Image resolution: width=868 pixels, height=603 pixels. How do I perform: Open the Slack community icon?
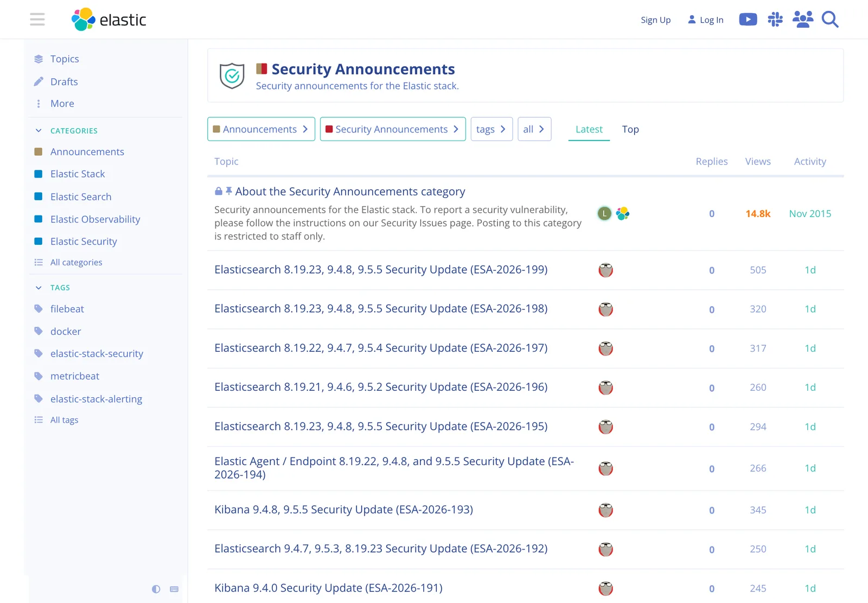[775, 20]
